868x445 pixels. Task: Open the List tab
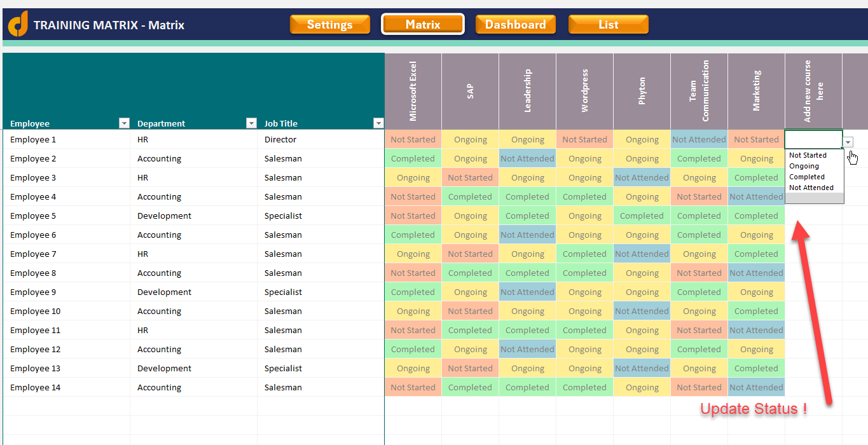pos(609,24)
